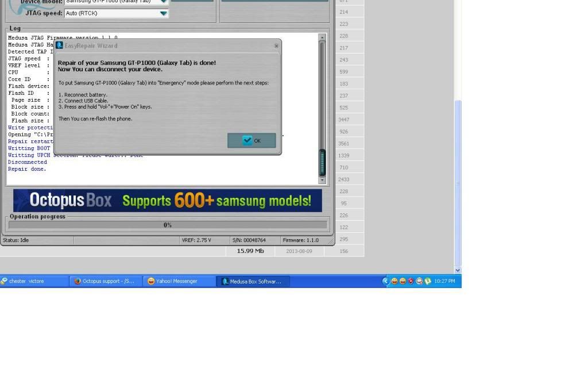Close the EasyRepair Wizard dialog

click(276, 46)
